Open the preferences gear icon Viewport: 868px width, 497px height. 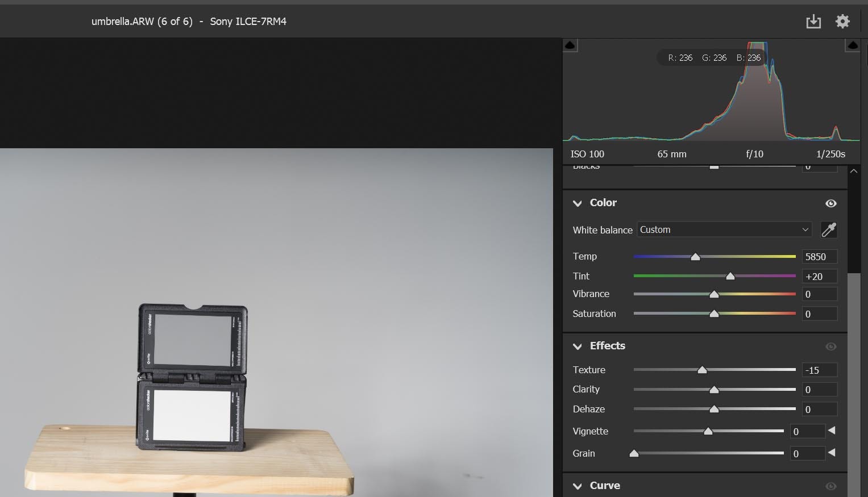pyautogui.click(x=842, y=22)
